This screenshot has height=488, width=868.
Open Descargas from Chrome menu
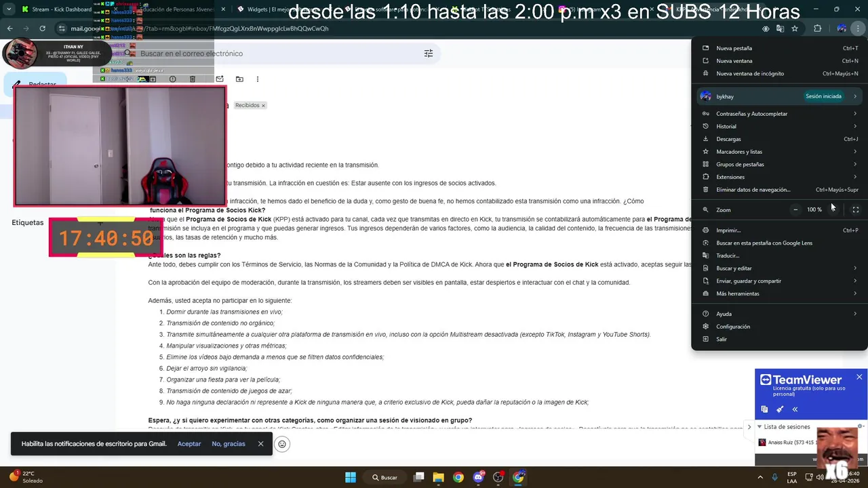780,139
